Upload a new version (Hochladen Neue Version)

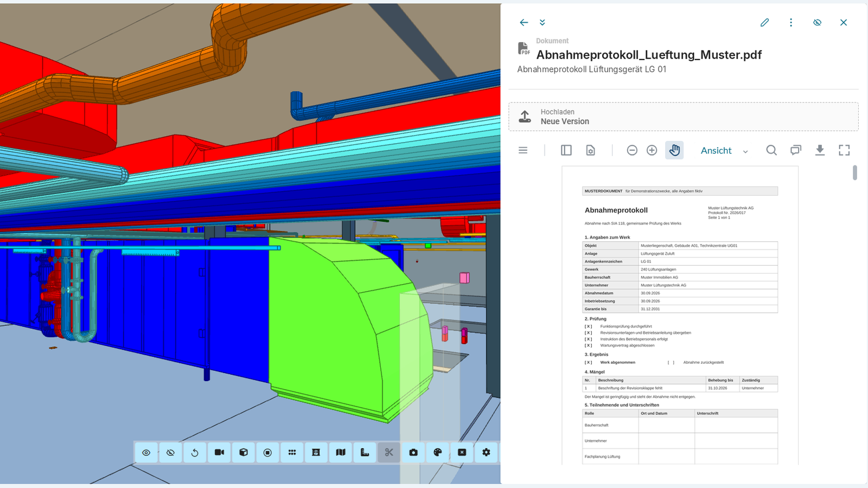pyautogui.click(x=684, y=117)
